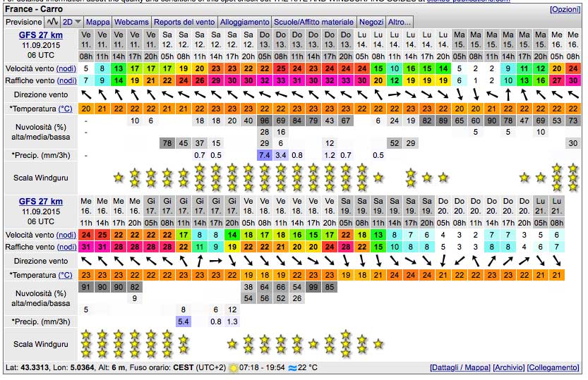This screenshot has width=588, height=380.
Task: Open the Webcams tab
Action: [x=132, y=23]
